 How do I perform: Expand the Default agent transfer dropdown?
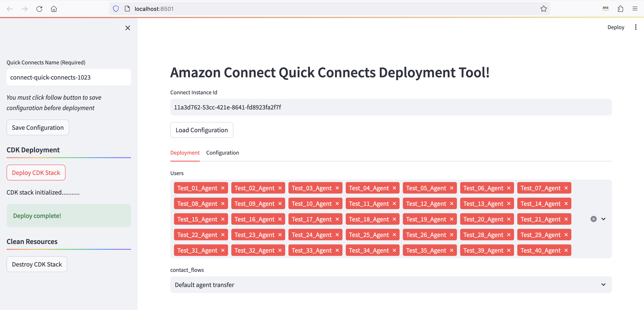click(603, 285)
